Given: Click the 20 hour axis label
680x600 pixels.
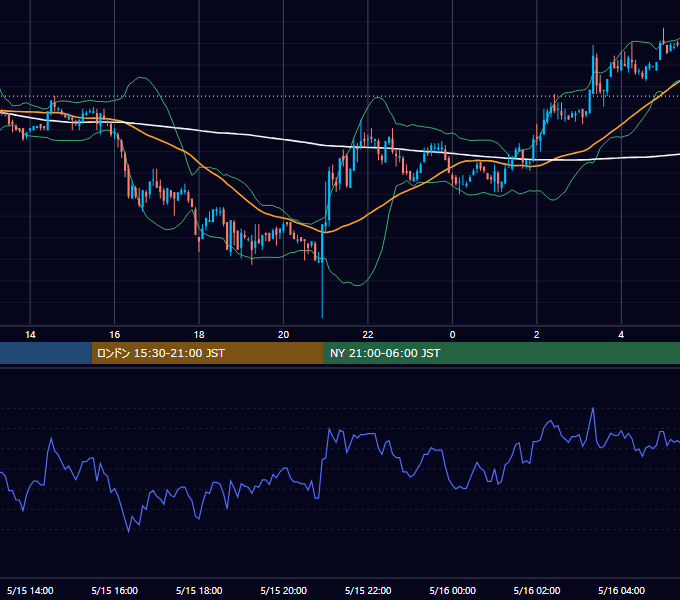Looking at the screenshot, I should pyautogui.click(x=283, y=335).
